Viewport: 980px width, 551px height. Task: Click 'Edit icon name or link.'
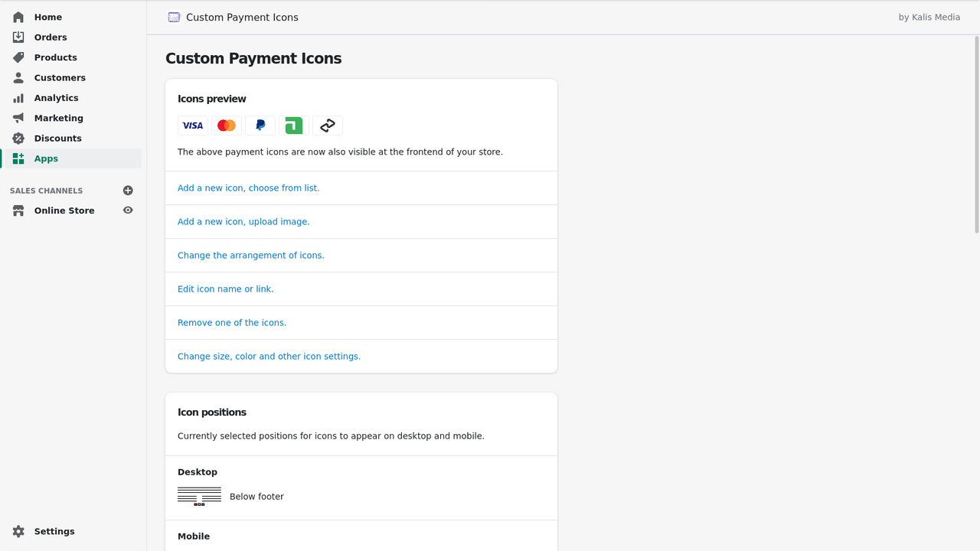click(x=226, y=289)
